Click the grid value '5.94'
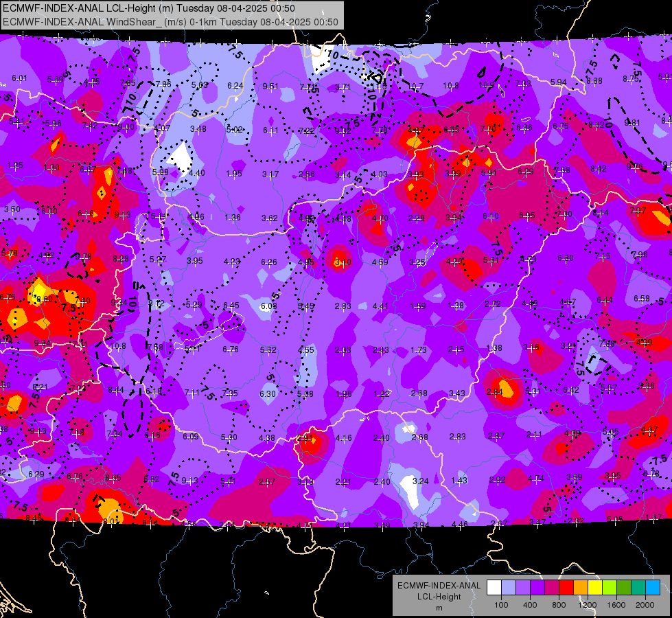 (x=559, y=82)
